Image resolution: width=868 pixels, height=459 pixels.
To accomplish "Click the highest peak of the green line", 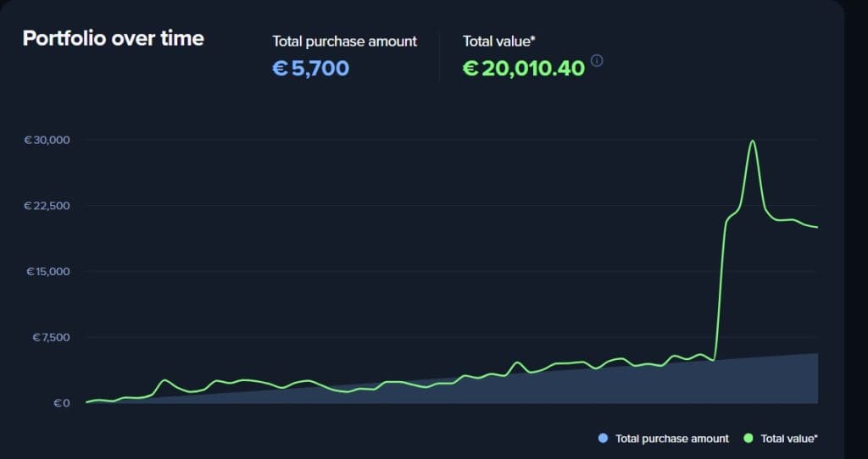I will [x=752, y=141].
